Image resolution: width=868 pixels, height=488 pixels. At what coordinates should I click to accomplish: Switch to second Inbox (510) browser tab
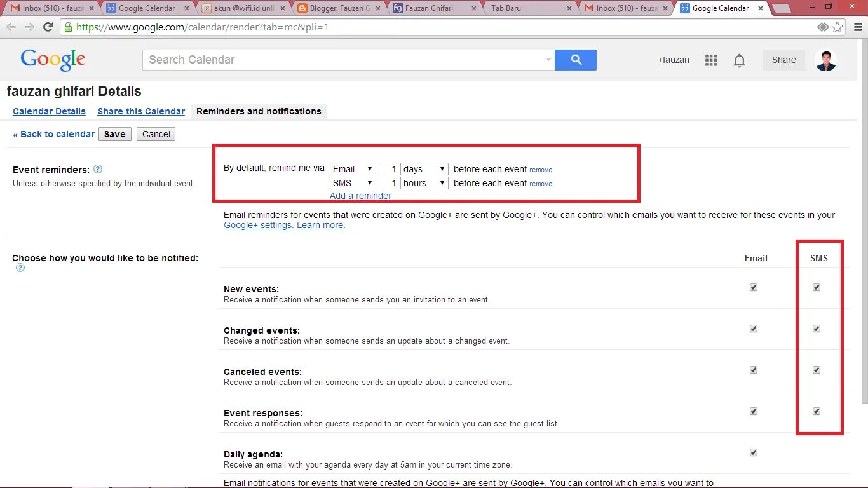[x=626, y=8]
